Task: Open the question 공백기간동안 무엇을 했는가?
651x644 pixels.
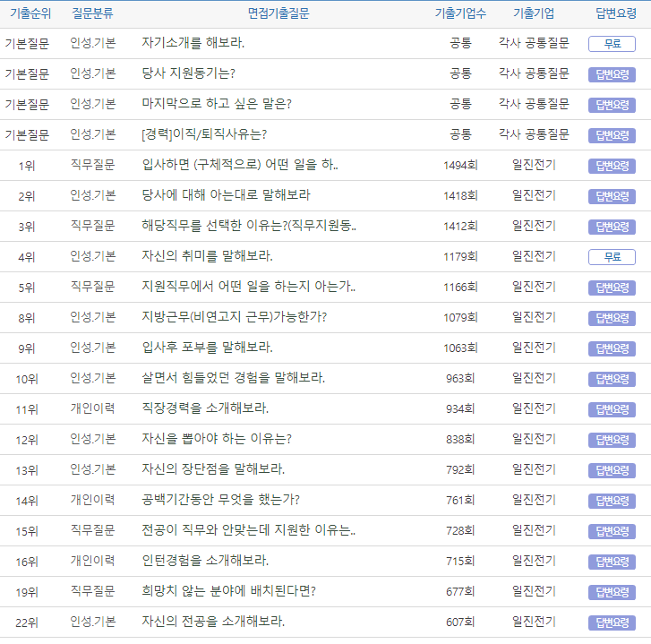Action: pos(220,500)
